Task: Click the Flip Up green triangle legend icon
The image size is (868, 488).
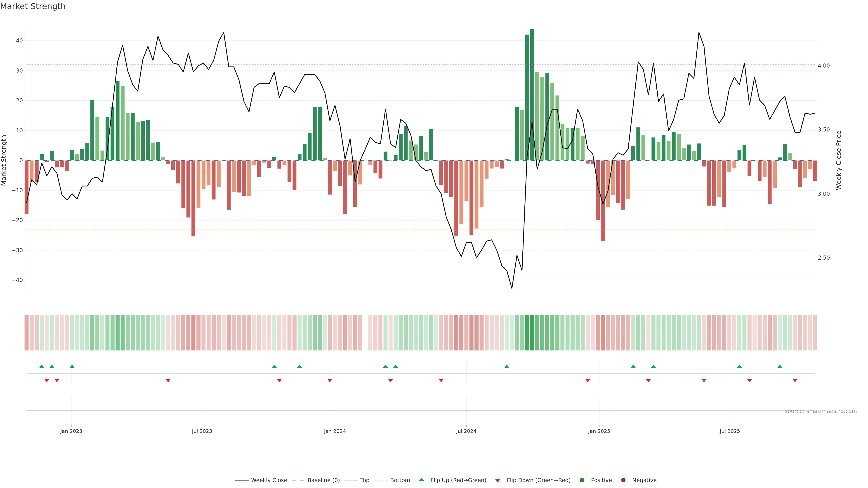Action: (x=421, y=480)
